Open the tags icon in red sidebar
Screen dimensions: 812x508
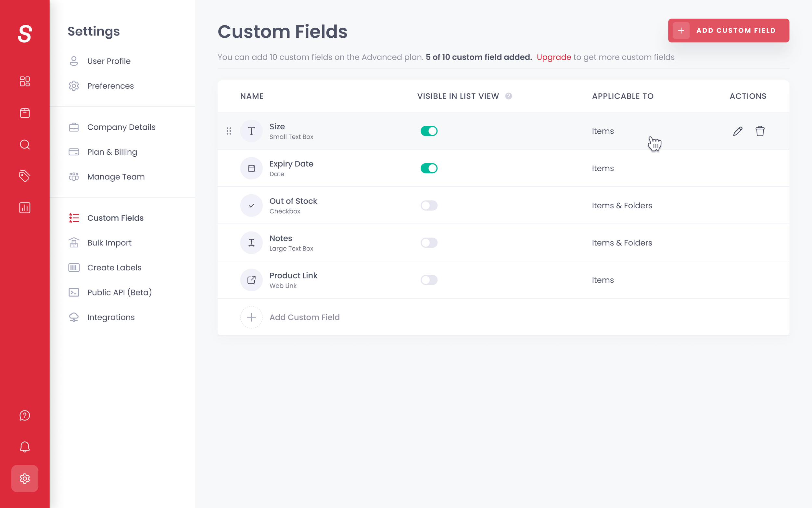coord(25,176)
